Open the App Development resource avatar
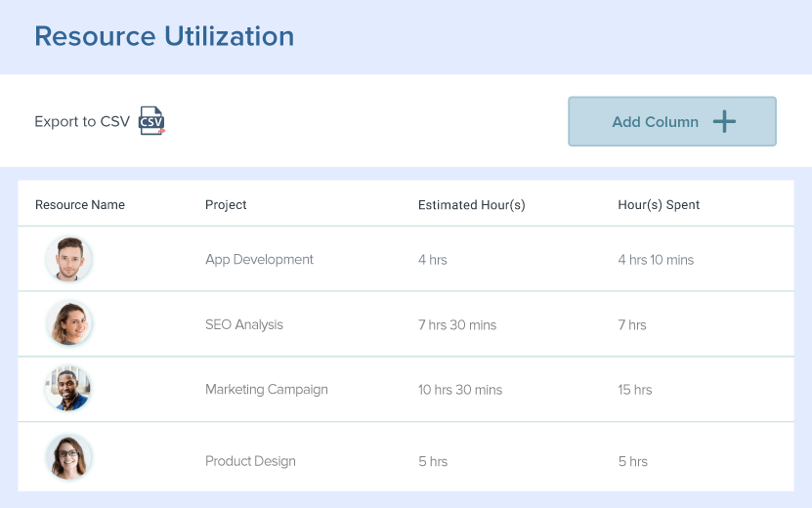Image resolution: width=812 pixels, height=508 pixels. 68,260
